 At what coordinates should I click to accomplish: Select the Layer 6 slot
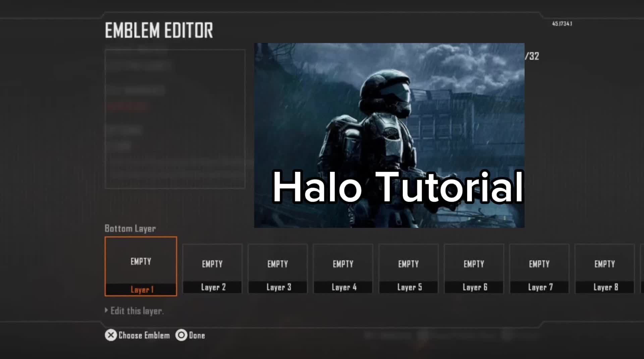[474, 269]
